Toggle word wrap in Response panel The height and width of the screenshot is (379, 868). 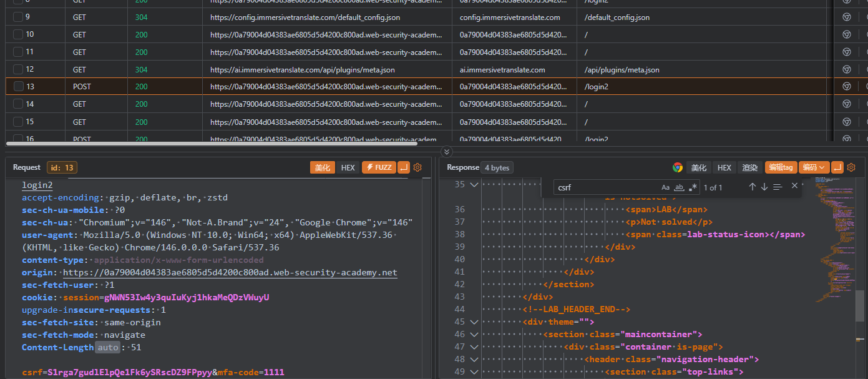point(837,167)
